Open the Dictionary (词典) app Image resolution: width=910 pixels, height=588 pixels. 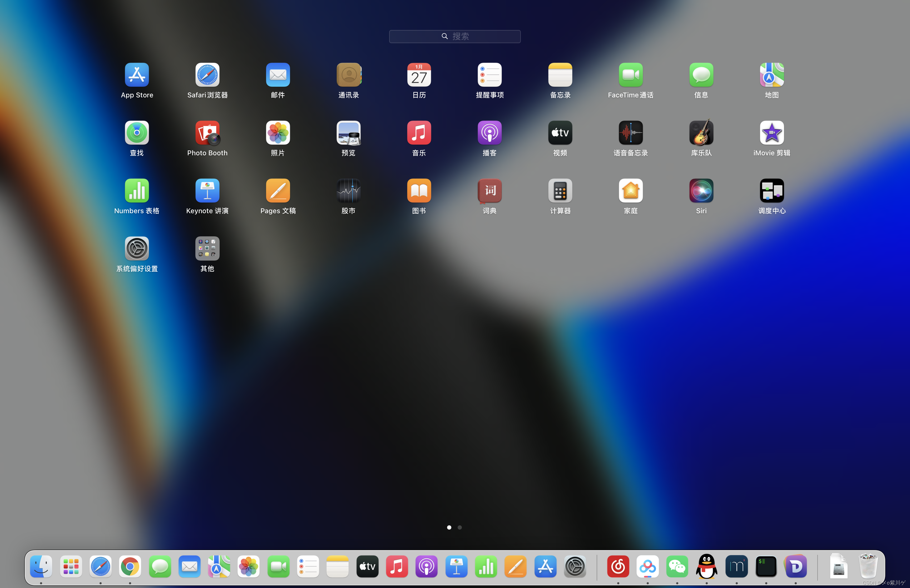pyautogui.click(x=489, y=191)
